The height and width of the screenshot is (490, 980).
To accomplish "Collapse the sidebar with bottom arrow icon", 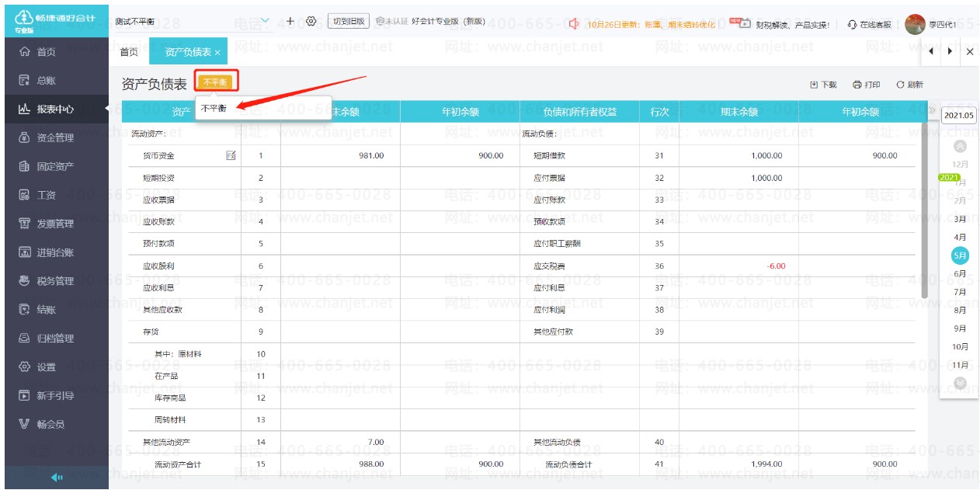I will [x=57, y=478].
